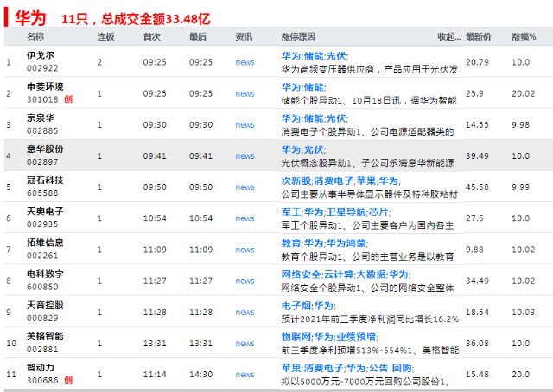Click the 华为鸿蒙 tag in 拓维信息 row
The height and width of the screenshot is (392, 553).
click(x=346, y=243)
